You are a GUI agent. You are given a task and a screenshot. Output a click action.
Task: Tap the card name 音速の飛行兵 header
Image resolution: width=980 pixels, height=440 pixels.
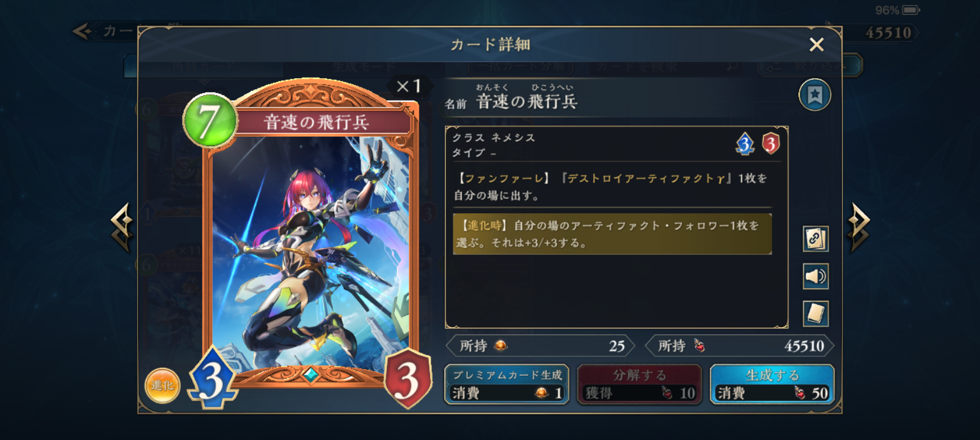[527, 101]
